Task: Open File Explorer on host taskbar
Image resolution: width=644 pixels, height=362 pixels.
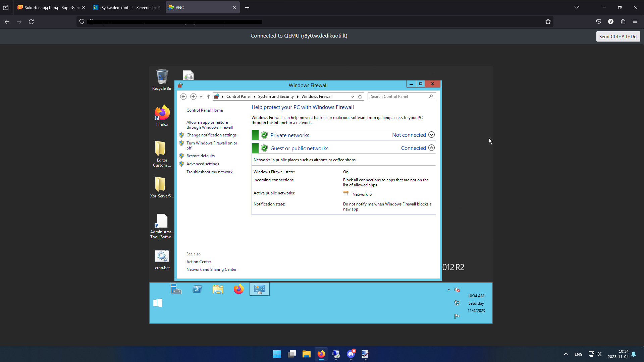Action: tap(306, 354)
